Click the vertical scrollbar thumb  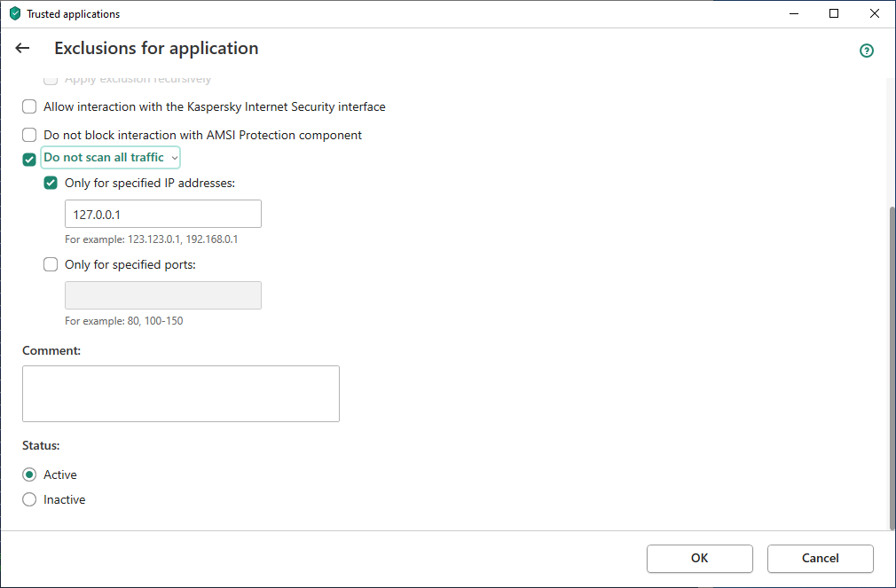(892, 367)
